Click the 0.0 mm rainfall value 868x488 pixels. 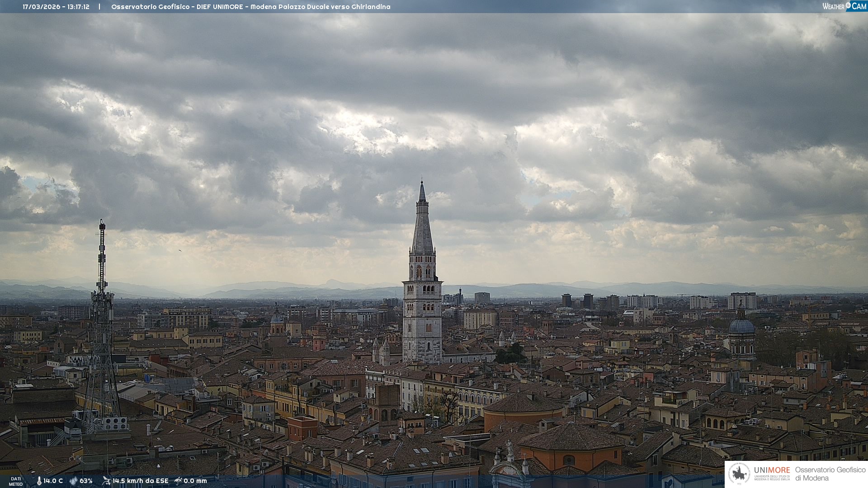pyautogui.click(x=195, y=481)
